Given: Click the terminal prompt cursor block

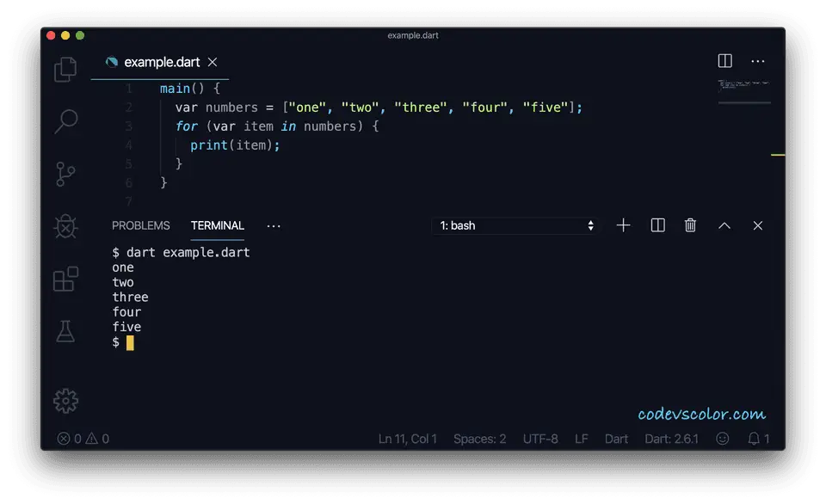Looking at the screenshot, I should click(x=130, y=343).
